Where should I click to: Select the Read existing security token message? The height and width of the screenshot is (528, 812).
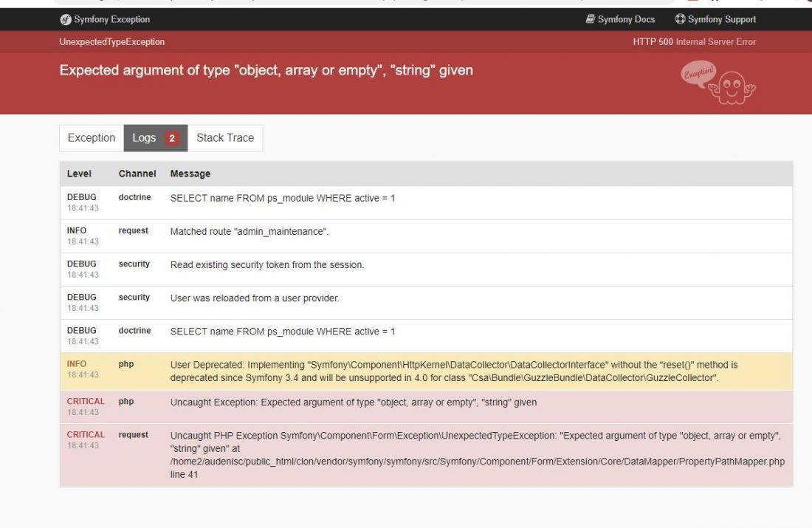[267, 265]
